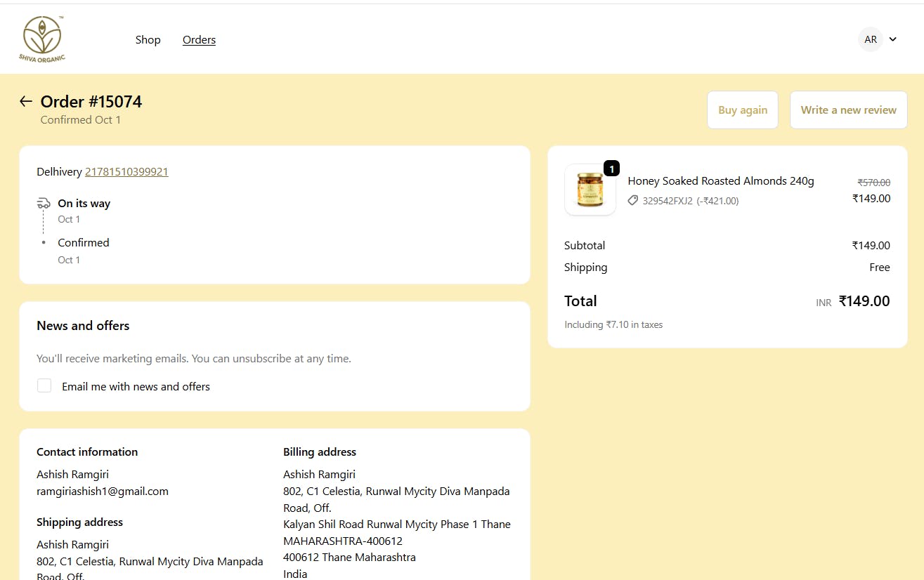Screen dimensions: 924x580
Task: Select the email ramgiriashish1@gmail.com
Action: [103, 492]
